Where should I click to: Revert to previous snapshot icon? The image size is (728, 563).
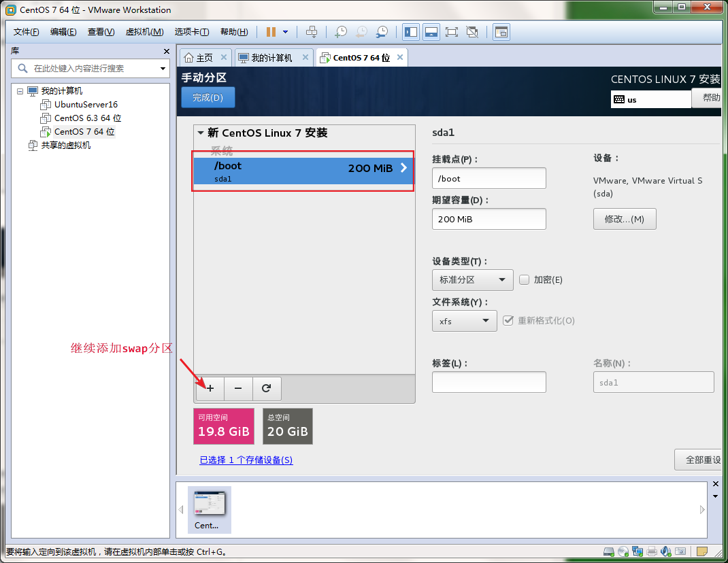click(x=361, y=31)
